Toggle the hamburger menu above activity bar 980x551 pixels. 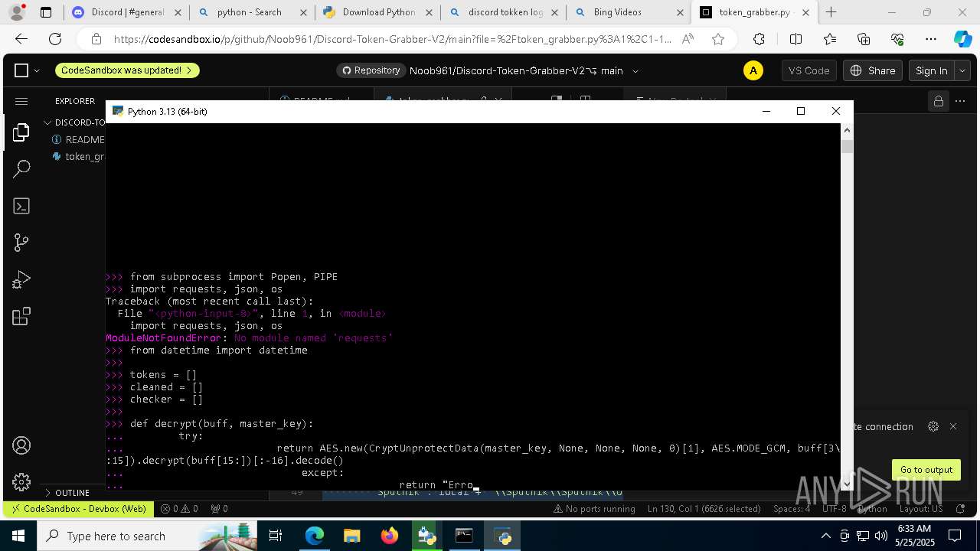(x=21, y=101)
